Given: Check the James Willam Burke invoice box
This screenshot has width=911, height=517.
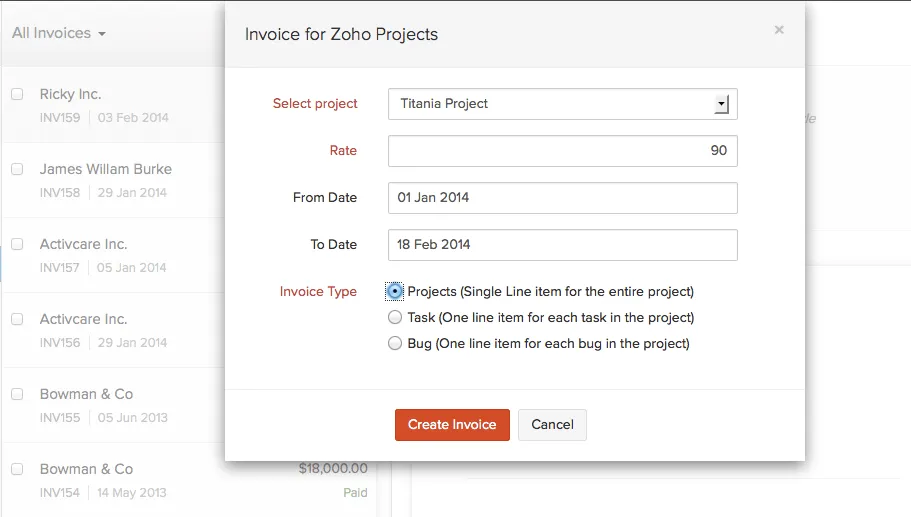Looking at the screenshot, I should pyautogui.click(x=17, y=169).
